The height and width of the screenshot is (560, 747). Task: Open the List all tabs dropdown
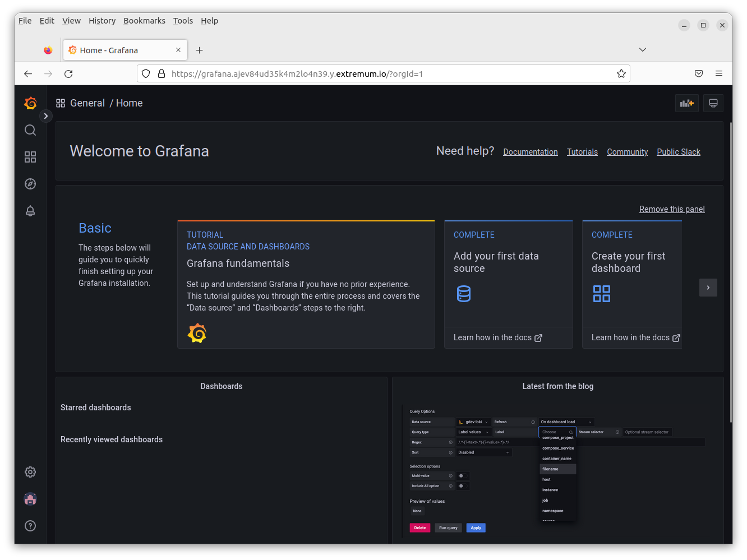click(x=643, y=50)
